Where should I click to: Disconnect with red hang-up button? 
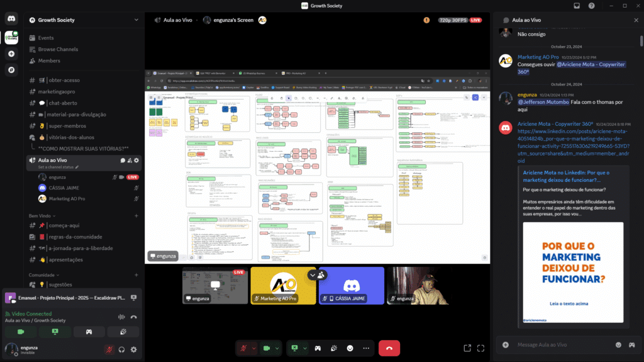point(389,348)
